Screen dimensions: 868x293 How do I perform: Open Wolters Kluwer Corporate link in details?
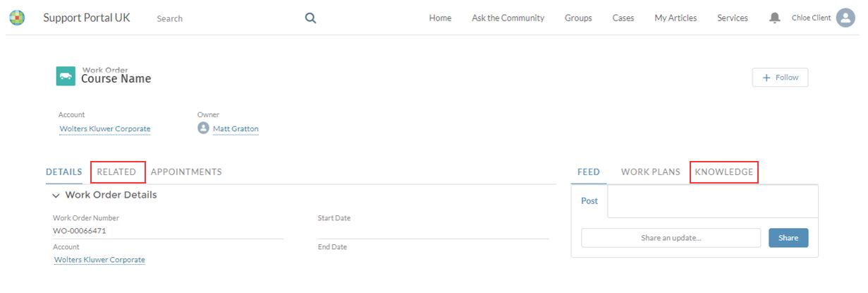pyautogui.click(x=99, y=260)
